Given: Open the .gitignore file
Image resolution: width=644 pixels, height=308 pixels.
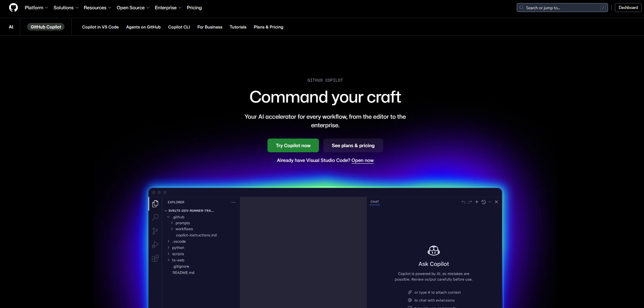Looking at the screenshot, I should pos(181,266).
